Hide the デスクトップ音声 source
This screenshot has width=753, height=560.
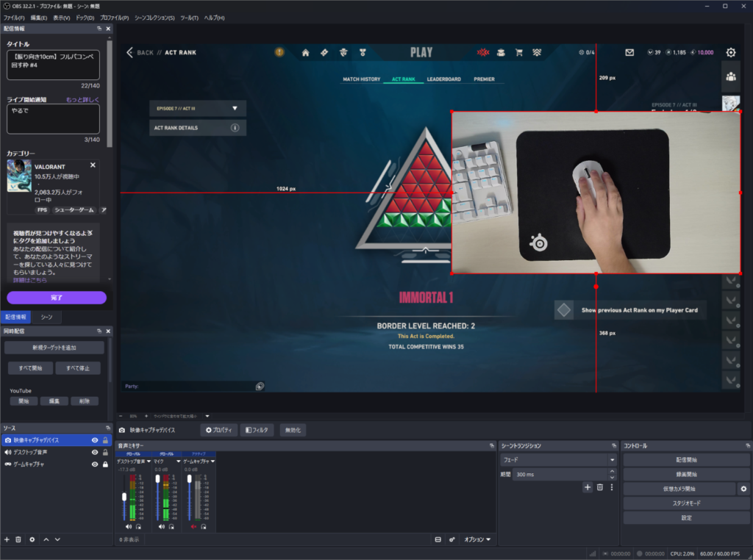(x=95, y=452)
